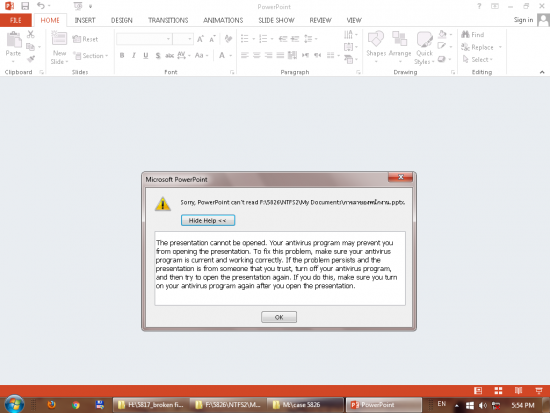This screenshot has height=413, width=550.
Task: Open the Line Spacing dropdown
Action: [310, 39]
